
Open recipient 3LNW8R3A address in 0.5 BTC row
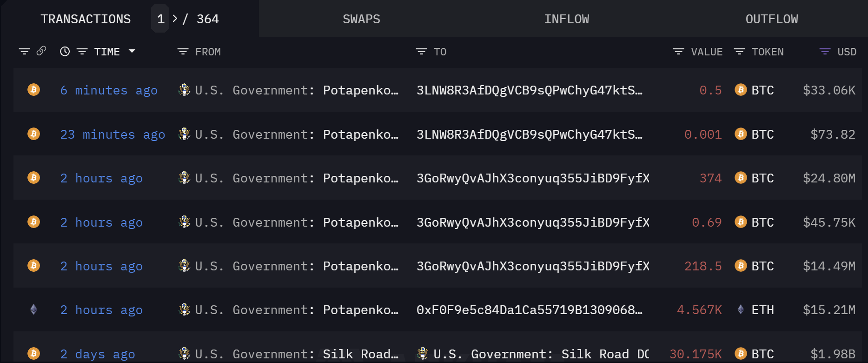[530, 90]
